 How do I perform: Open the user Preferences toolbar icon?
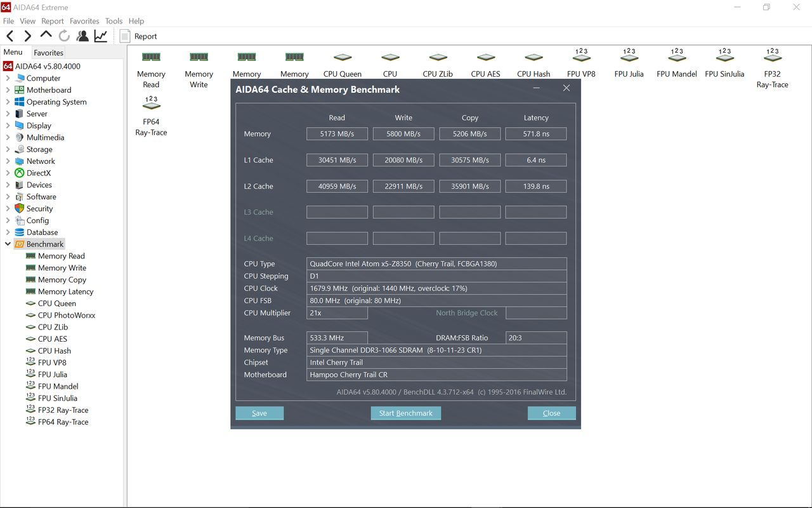pyautogui.click(x=82, y=36)
